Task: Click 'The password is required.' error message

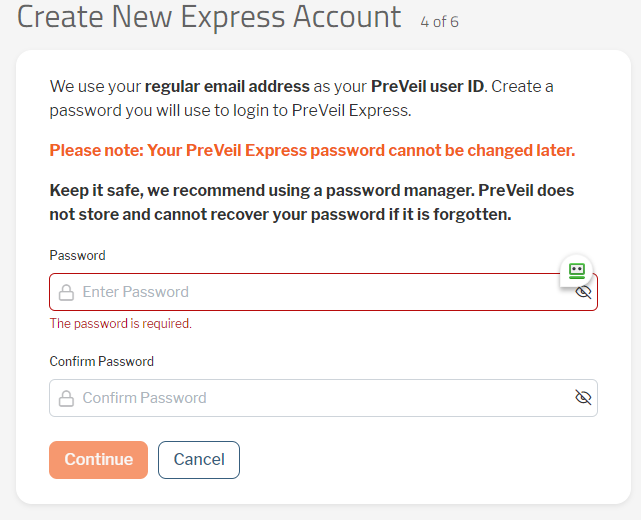Action: click(121, 323)
